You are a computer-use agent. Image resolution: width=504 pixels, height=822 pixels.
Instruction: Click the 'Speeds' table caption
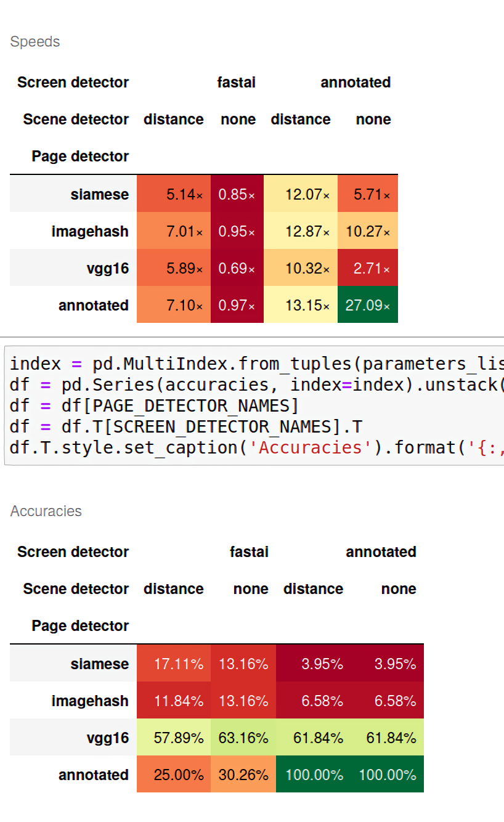[x=35, y=42]
